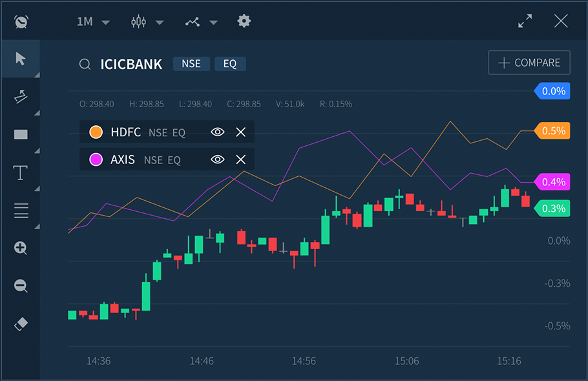Change the HDFC orange color swatch
Image resolution: width=588 pixels, height=381 pixels.
96,132
